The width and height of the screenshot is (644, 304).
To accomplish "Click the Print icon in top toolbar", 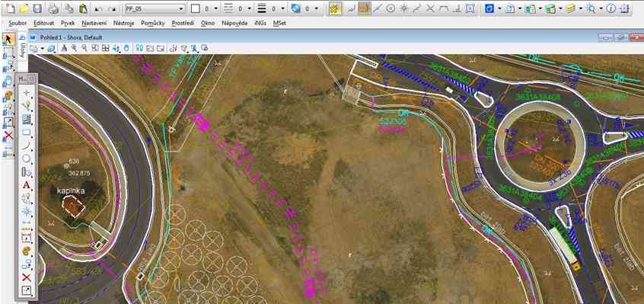I will [53, 8].
